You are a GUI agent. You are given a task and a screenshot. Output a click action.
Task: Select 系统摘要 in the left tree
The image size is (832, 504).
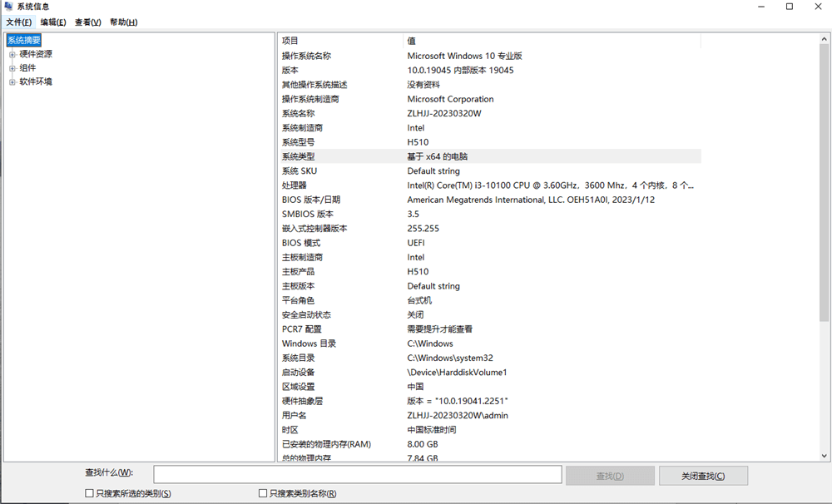pos(26,40)
